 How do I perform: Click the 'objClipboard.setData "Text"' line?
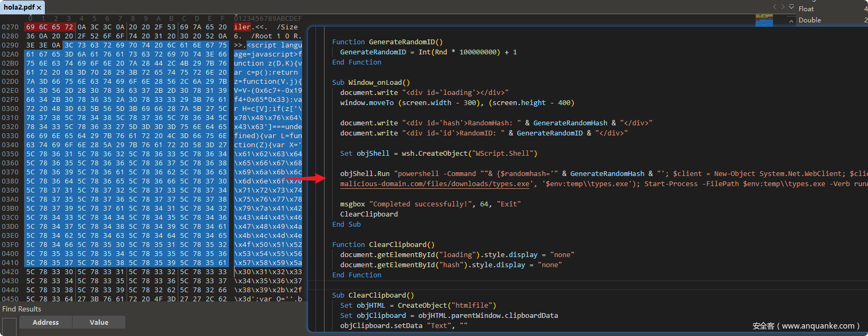[x=404, y=326]
